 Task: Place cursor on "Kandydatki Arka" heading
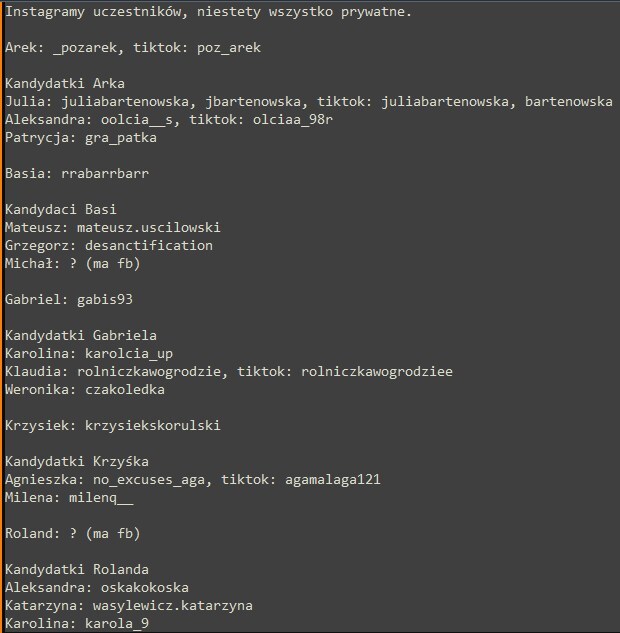[65, 84]
